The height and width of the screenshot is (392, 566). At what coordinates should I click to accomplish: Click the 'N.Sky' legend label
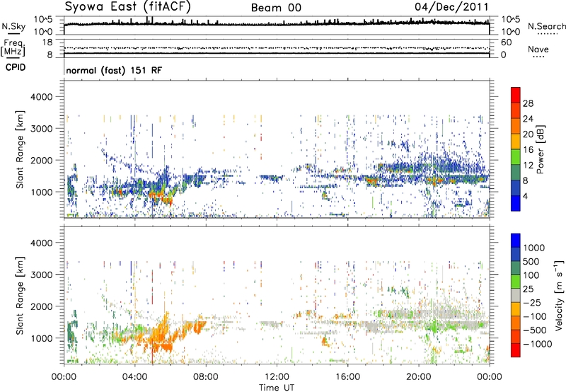coord(13,26)
